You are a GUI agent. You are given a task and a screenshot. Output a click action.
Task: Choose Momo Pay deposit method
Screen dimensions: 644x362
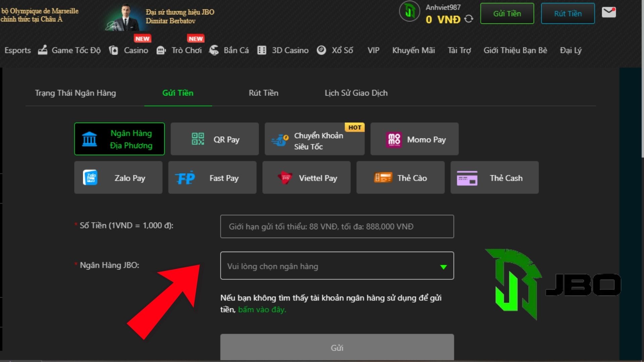[x=415, y=139]
